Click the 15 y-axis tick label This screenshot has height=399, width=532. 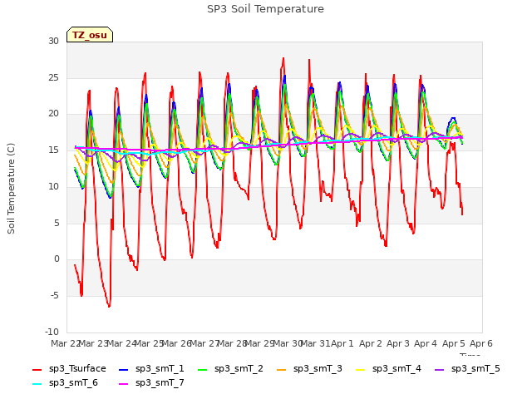53,150
